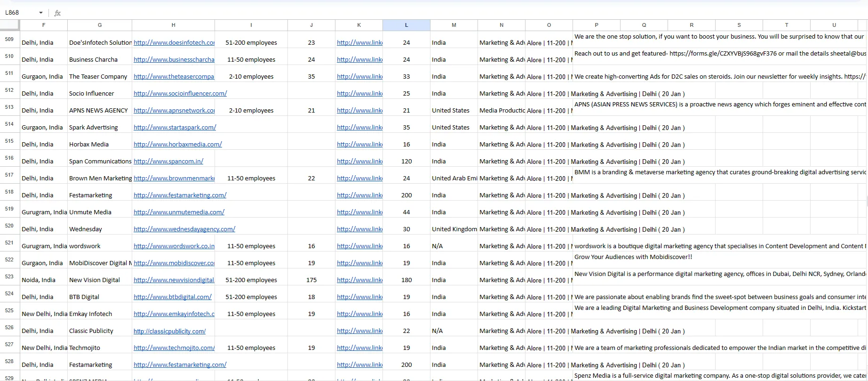Click the fx formula bar icon
This screenshot has height=381, width=868.
click(x=57, y=13)
